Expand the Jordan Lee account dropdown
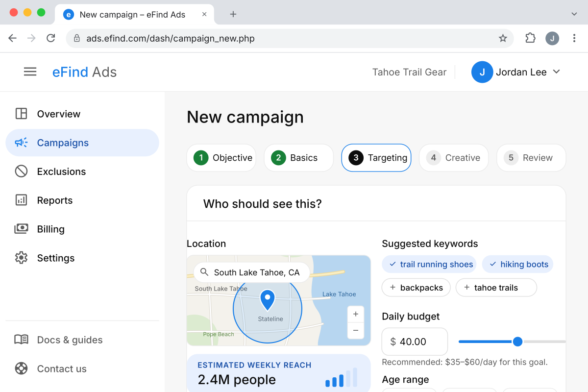The width and height of the screenshot is (588, 392). click(x=556, y=72)
